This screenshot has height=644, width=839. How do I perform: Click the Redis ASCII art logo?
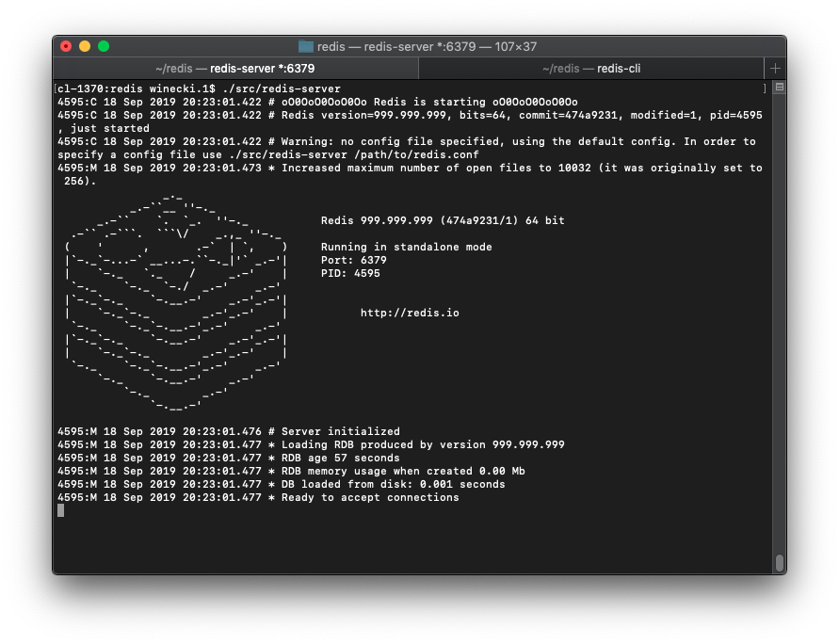(x=176, y=299)
